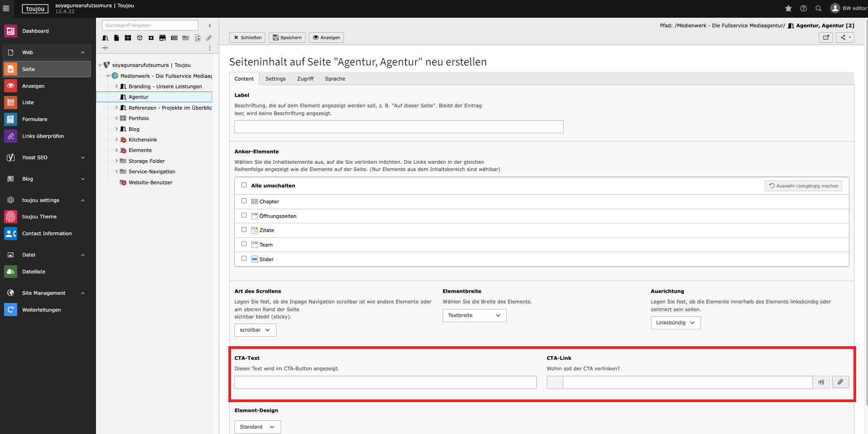Open the Formulare module

[x=47, y=119]
